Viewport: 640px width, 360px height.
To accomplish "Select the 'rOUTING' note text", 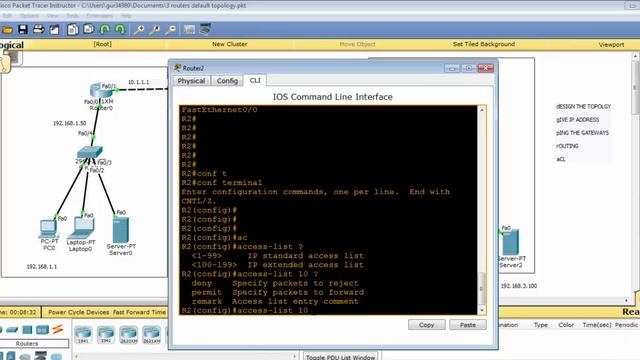I will click(x=567, y=146).
